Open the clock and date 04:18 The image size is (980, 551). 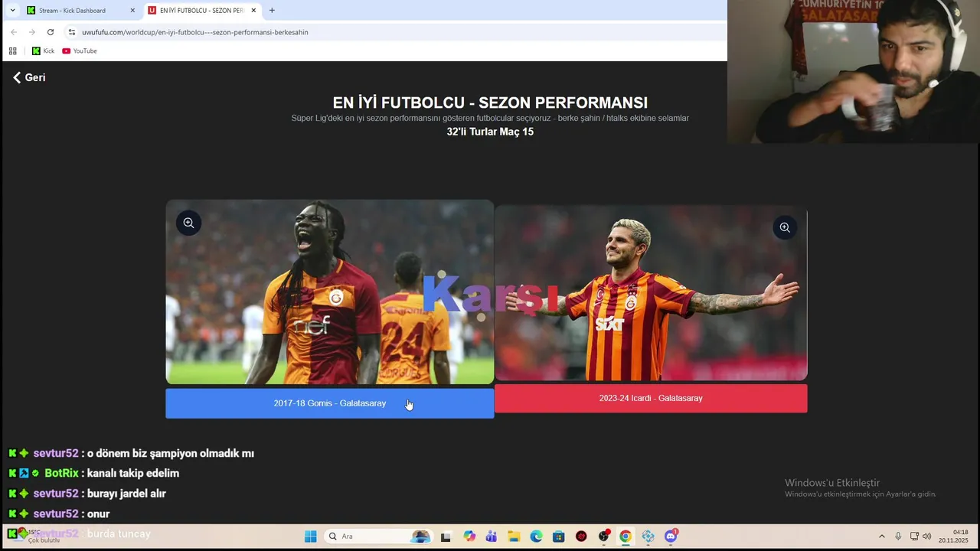pyautogui.click(x=953, y=536)
